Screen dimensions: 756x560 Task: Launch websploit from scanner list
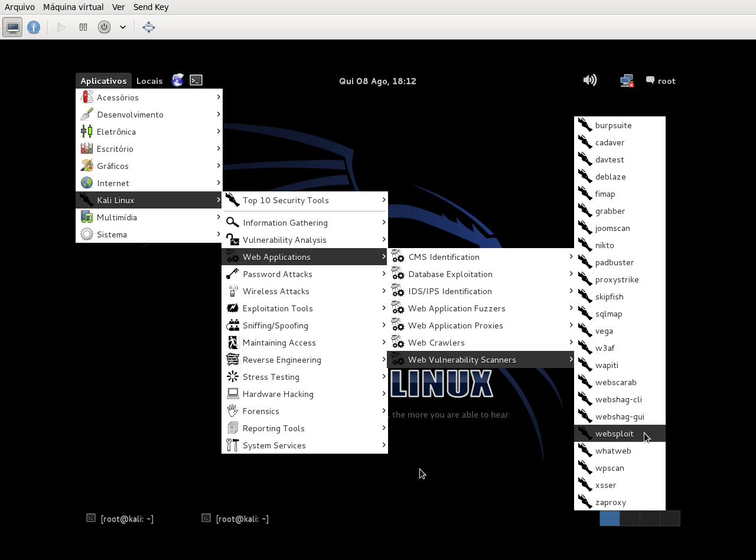click(x=620, y=434)
